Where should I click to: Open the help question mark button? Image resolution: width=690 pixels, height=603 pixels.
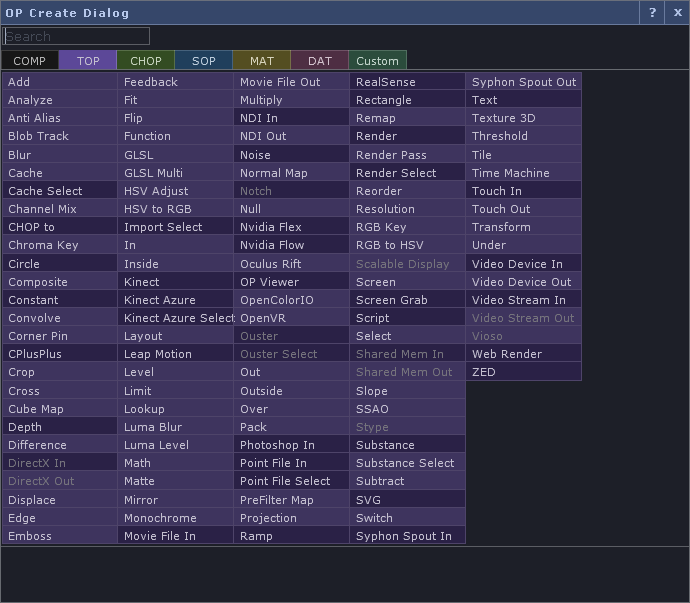coord(652,13)
